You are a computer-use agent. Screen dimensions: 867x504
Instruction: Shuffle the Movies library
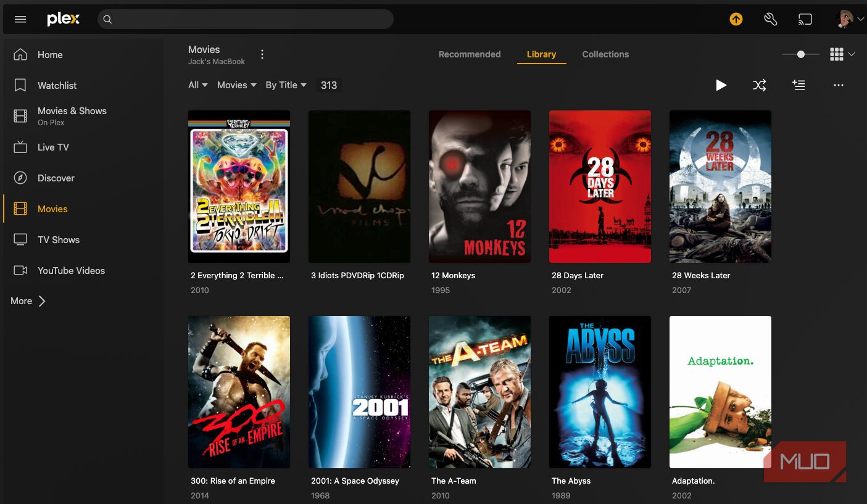click(x=760, y=85)
